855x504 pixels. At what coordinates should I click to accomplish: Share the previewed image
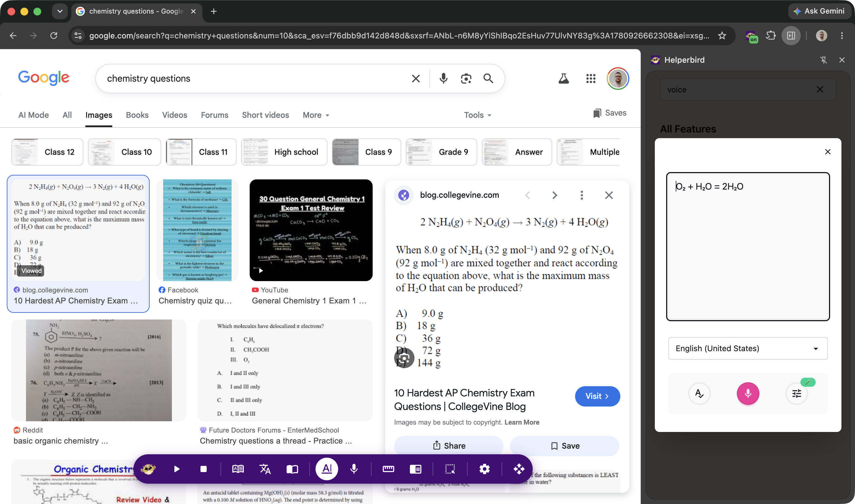449,446
